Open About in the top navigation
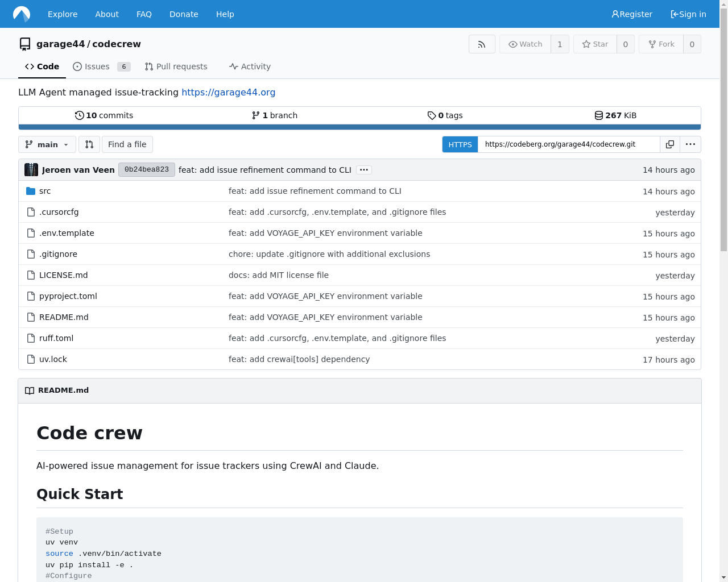This screenshot has height=582, width=728. tap(107, 14)
